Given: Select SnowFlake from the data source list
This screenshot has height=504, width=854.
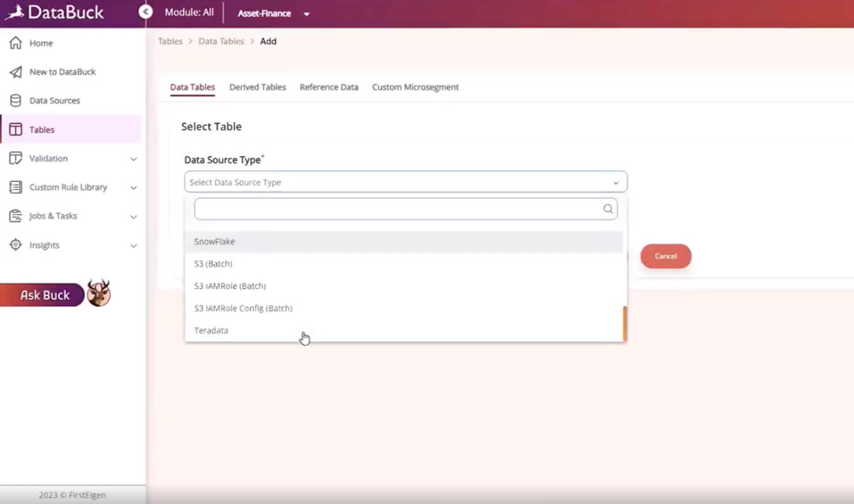Looking at the screenshot, I should tap(404, 242).
